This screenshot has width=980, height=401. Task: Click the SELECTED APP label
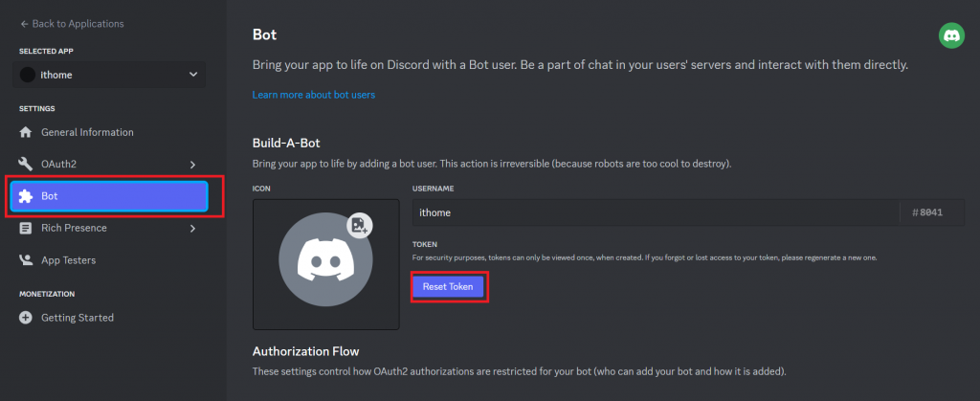(46, 52)
